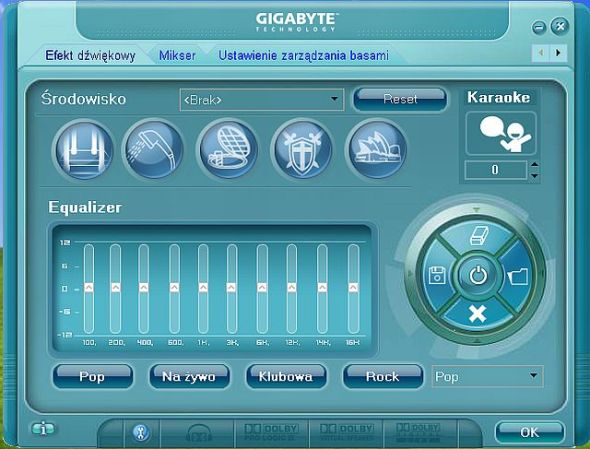This screenshot has height=449, width=590.
Task: Increase Karaoke key value with up arrow
Action: click(x=535, y=165)
